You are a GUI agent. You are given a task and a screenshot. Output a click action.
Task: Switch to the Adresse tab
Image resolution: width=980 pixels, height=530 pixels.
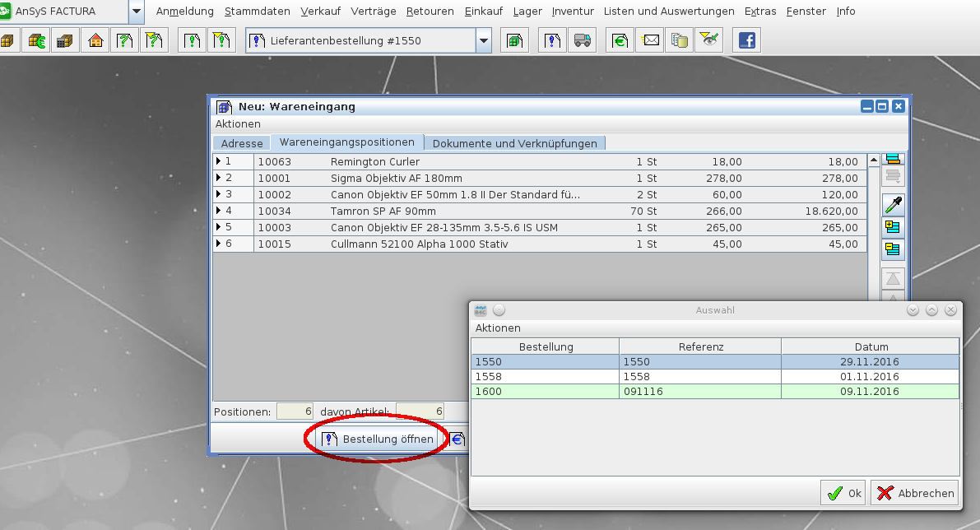point(242,143)
